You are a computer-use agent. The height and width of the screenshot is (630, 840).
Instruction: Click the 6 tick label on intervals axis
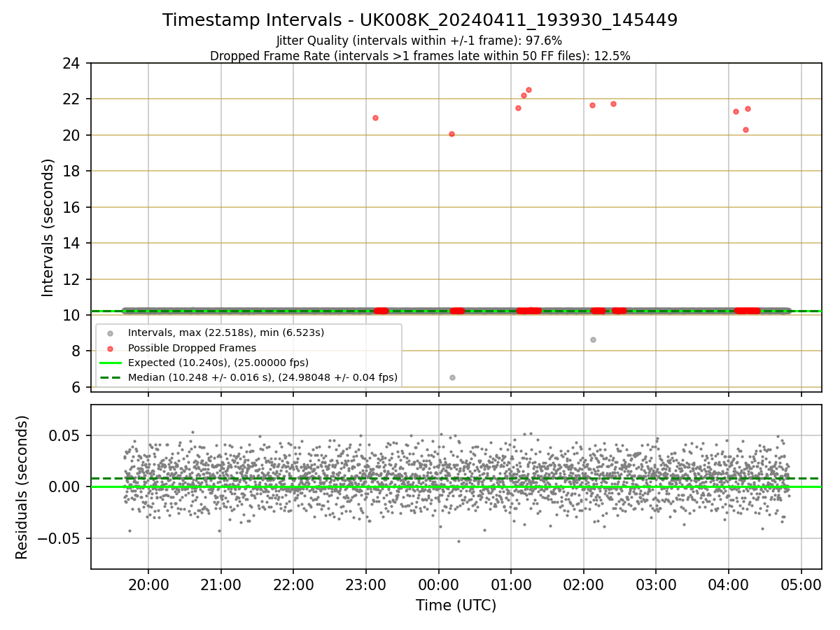pyautogui.click(x=78, y=387)
